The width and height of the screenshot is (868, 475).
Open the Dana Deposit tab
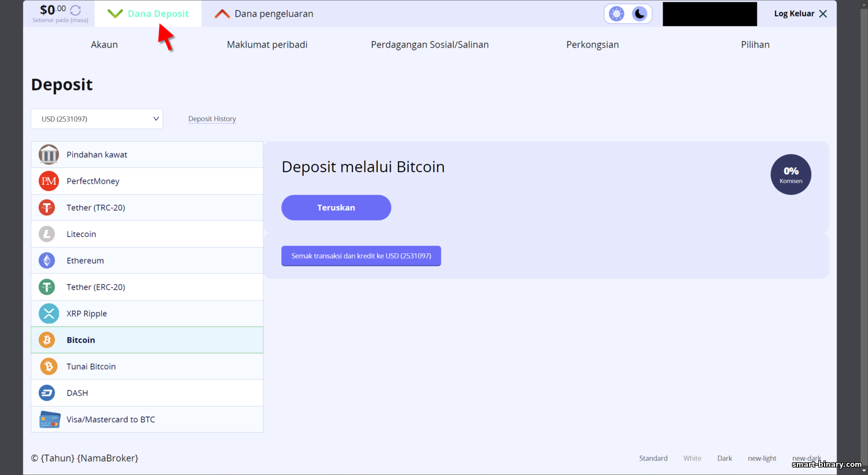click(x=148, y=13)
